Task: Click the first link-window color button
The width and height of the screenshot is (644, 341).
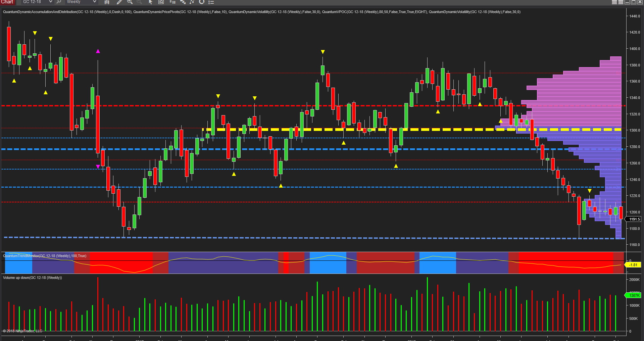Action: (614, 2)
